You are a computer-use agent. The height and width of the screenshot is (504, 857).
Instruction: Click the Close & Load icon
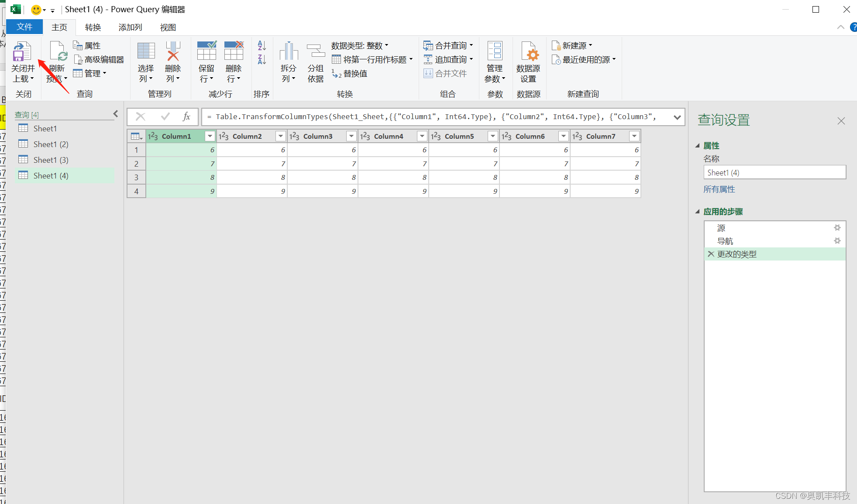(x=22, y=52)
